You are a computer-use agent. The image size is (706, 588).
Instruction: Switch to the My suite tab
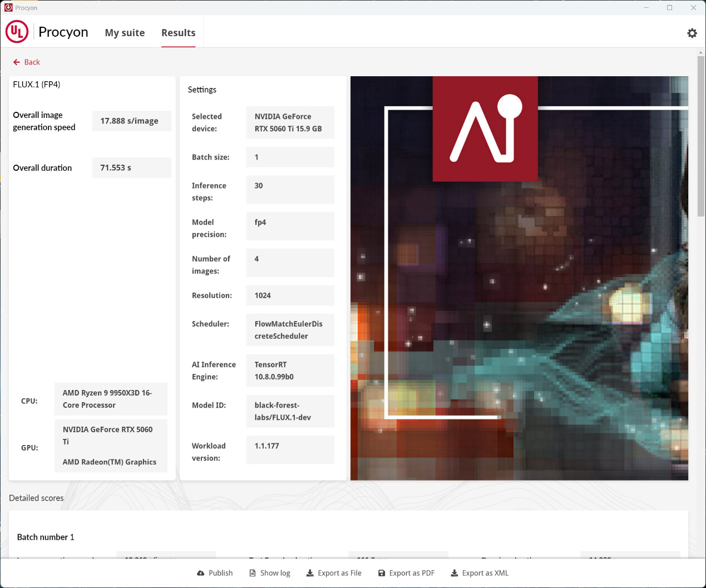pos(125,33)
